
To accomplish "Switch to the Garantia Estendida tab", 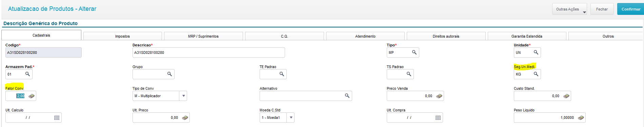I will [x=527, y=36].
